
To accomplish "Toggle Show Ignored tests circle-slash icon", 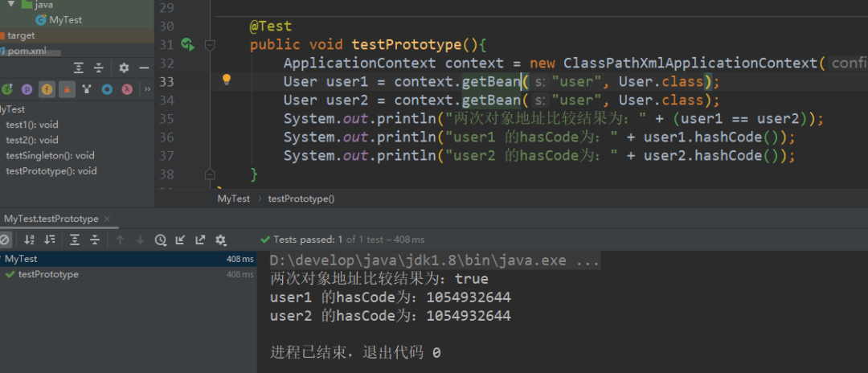I will tap(4, 240).
